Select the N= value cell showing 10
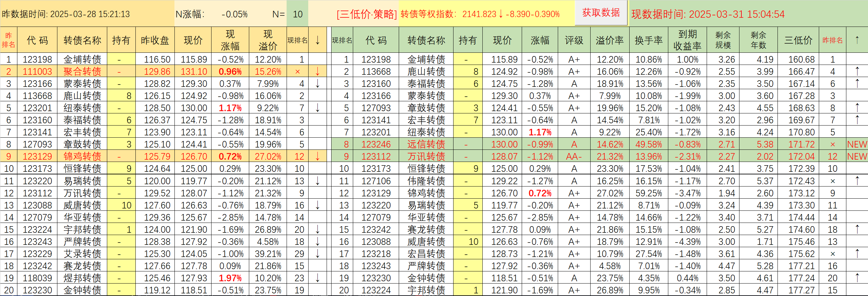This screenshot has width=868, height=296. click(x=297, y=14)
